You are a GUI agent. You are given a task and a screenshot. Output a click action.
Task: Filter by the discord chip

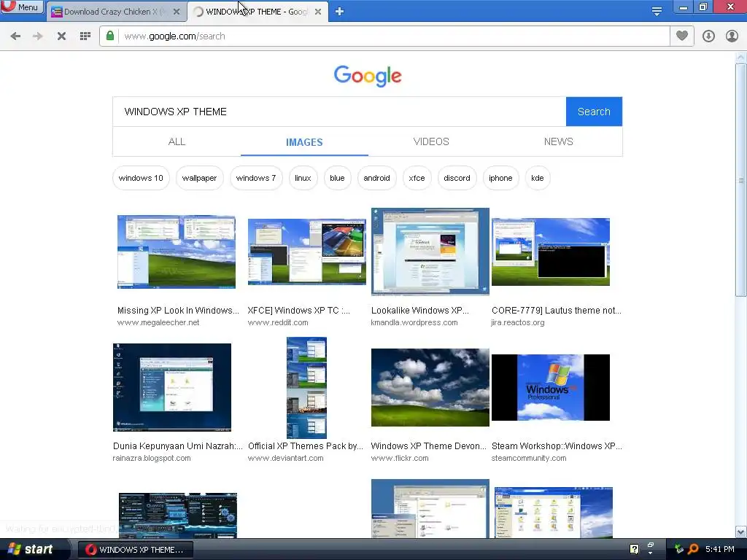coord(457,178)
